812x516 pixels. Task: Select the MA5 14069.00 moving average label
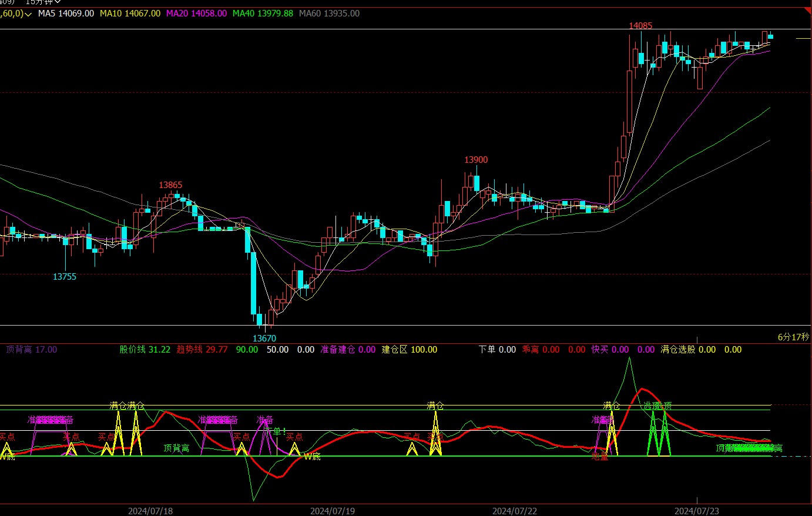66,14
